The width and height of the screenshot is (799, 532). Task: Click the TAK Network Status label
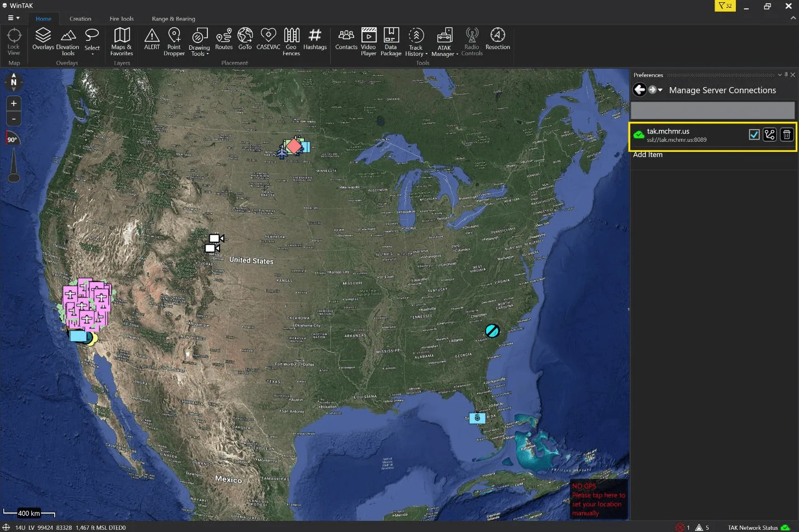753,528
